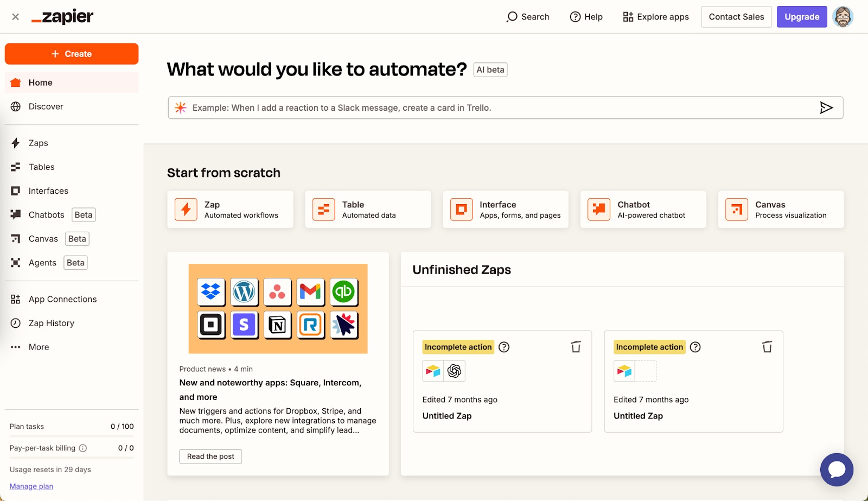Click the orange R app icon in news image
This screenshot has width=868, height=501.
click(x=310, y=325)
